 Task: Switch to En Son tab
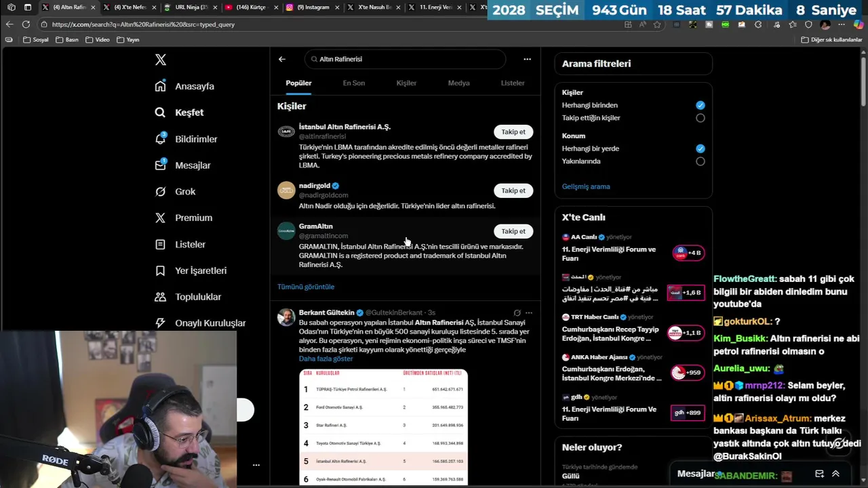[x=354, y=83]
